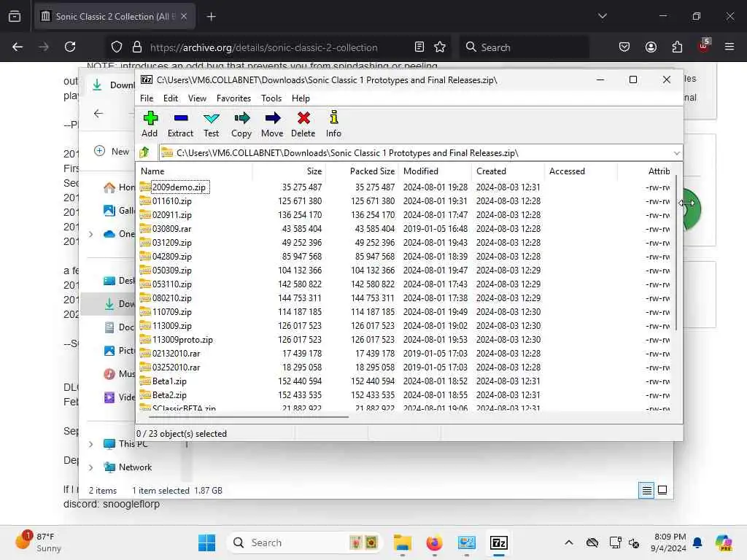Open File Explorer from taskbar
The image size is (747, 560).
[403, 542]
